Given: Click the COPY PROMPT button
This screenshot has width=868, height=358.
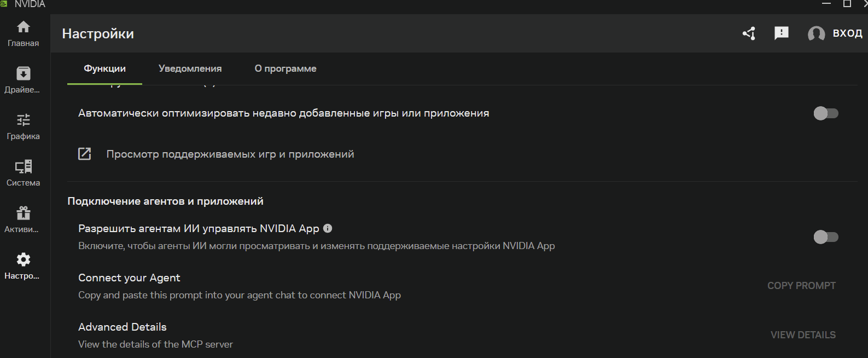Looking at the screenshot, I should pos(801,286).
